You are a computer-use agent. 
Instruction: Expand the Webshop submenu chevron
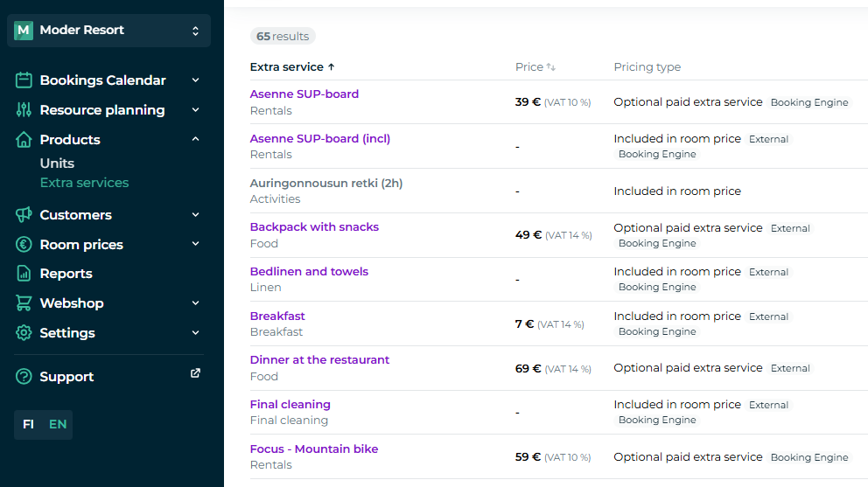coord(195,303)
